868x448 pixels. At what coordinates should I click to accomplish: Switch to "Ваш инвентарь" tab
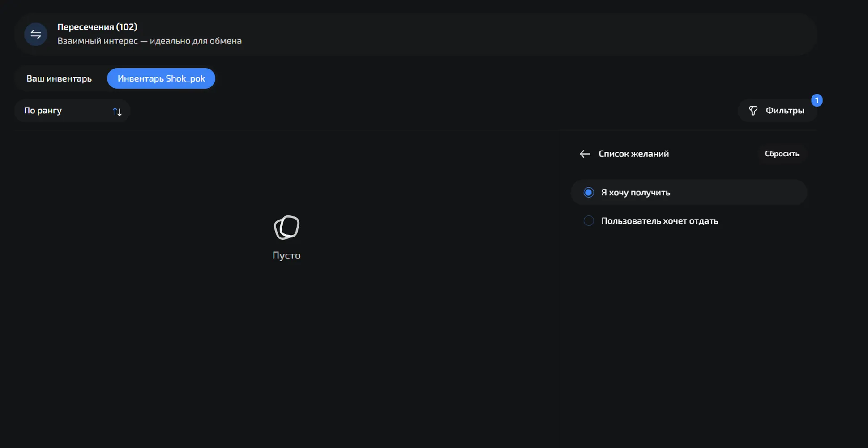tap(59, 78)
